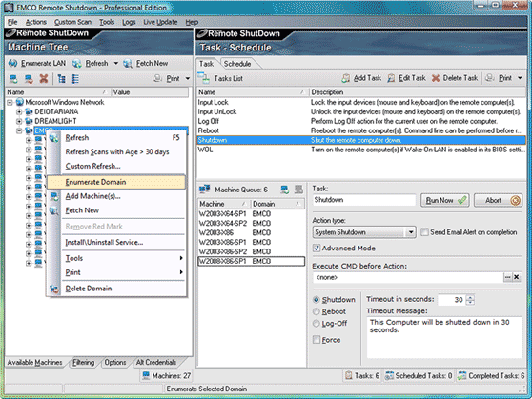Click the Edit Task icon
Viewport: 532px width, 399px height.
coord(391,78)
